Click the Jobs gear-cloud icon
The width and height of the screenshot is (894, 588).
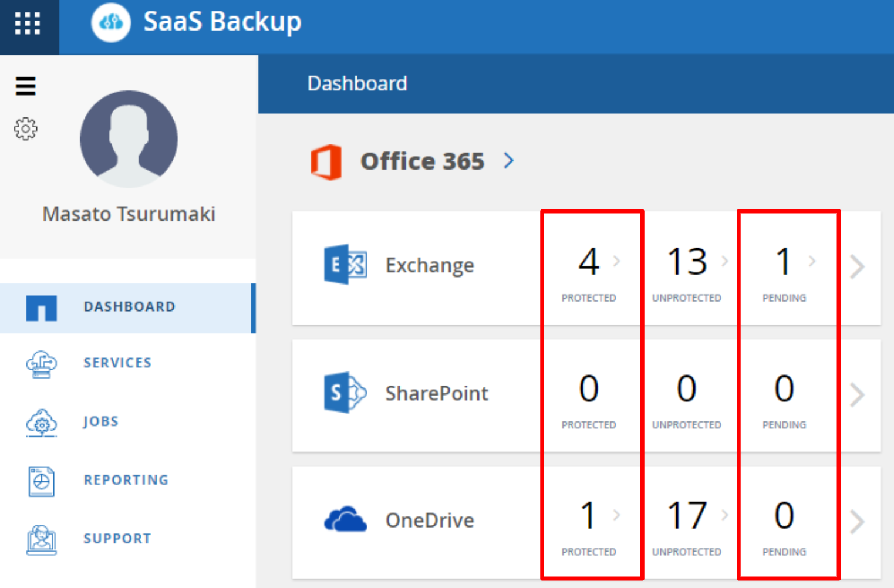41,423
